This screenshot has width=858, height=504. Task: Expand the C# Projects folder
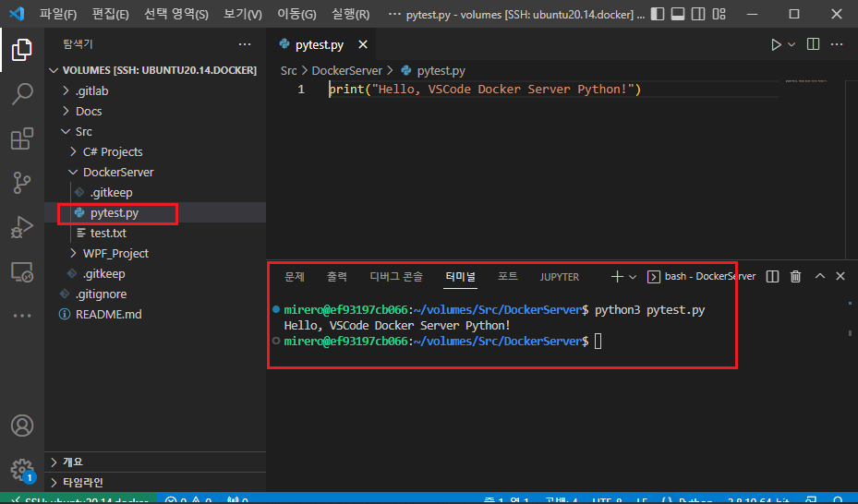[155, 151]
